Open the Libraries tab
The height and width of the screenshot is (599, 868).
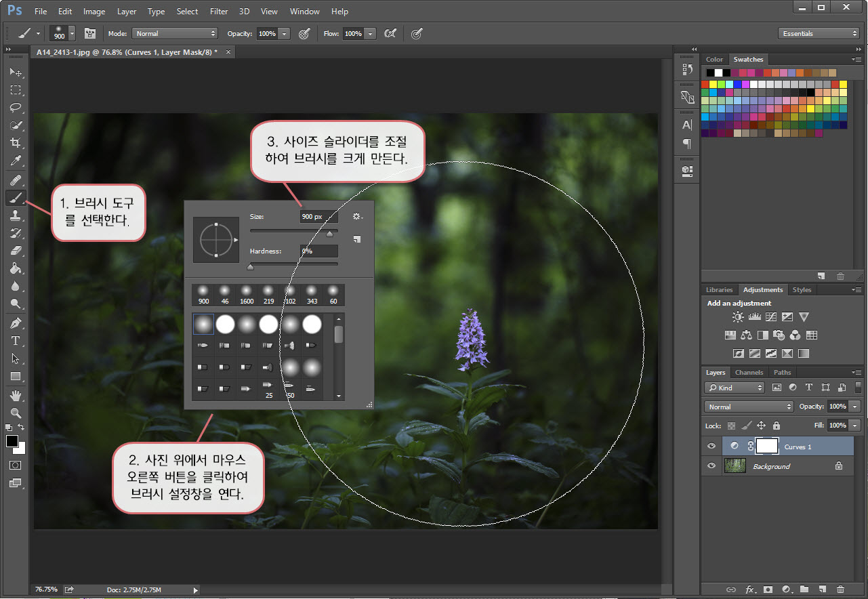point(719,290)
